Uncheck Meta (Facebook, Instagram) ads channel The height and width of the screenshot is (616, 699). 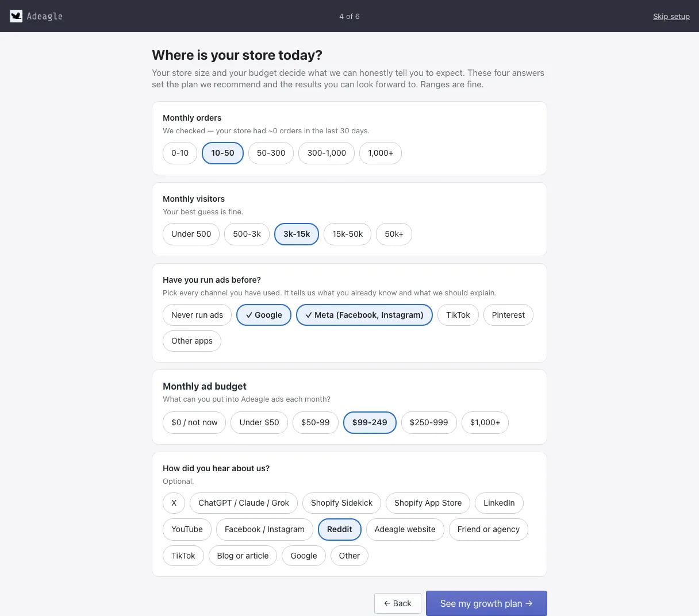coord(364,315)
